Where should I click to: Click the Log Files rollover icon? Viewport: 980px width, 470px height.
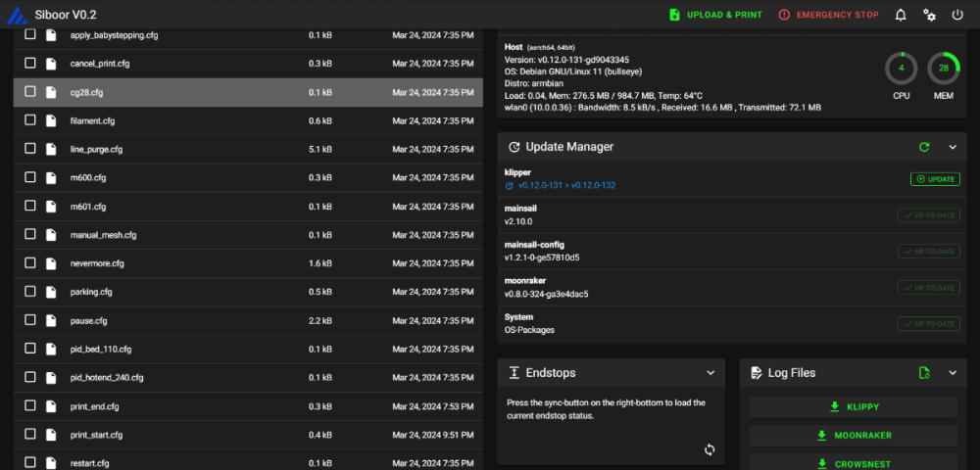[924, 373]
